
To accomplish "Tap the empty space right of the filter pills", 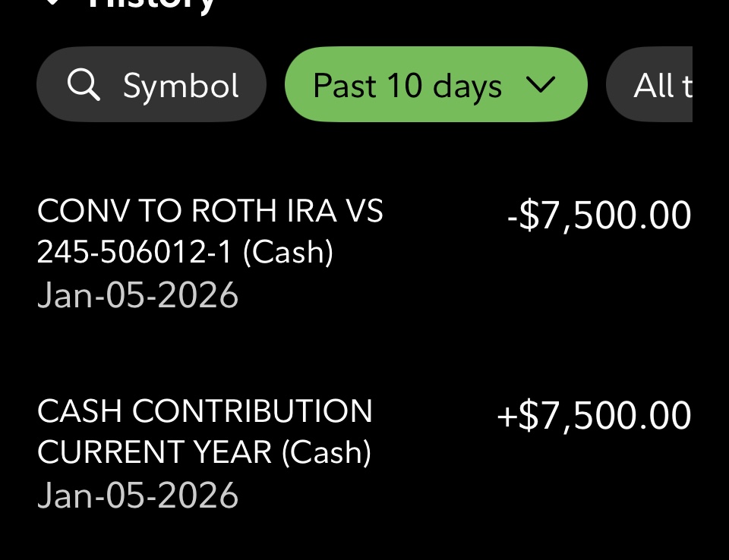I will point(711,86).
